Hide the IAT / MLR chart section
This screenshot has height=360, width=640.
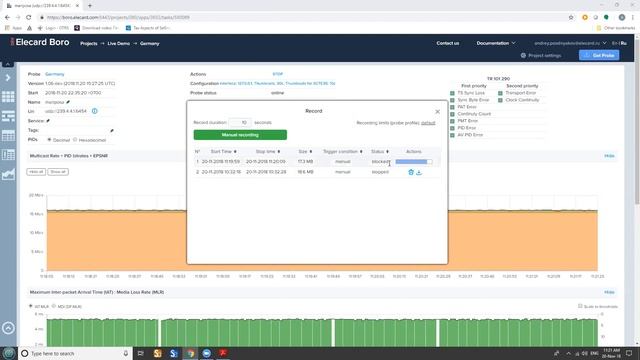(x=609, y=292)
